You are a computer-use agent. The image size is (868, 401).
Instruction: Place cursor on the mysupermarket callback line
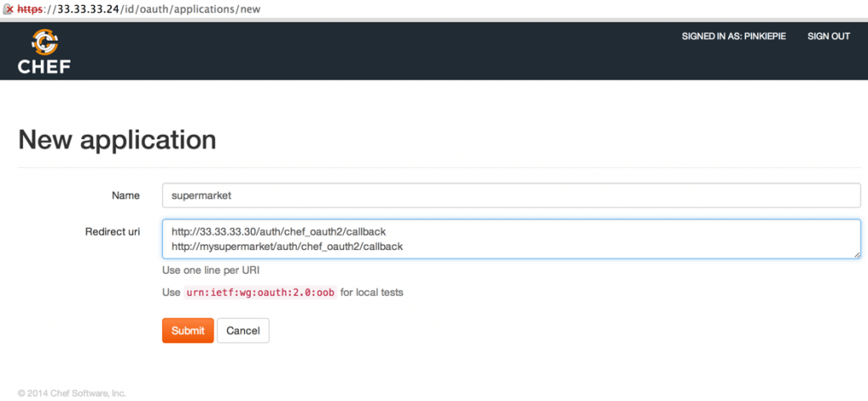pos(287,247)
